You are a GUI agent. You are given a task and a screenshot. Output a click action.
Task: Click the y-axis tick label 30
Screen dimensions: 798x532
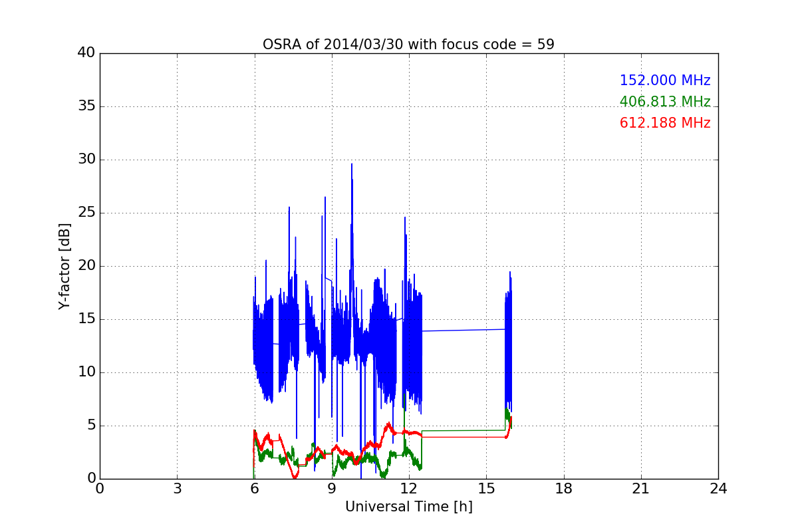pos(86,160)
